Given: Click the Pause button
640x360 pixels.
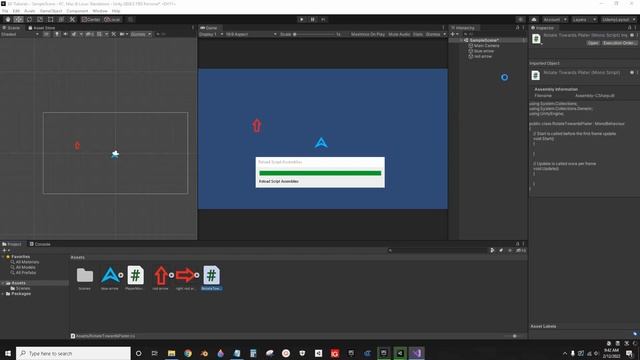Looking at the screenshot, I should [x=313, y=20].
